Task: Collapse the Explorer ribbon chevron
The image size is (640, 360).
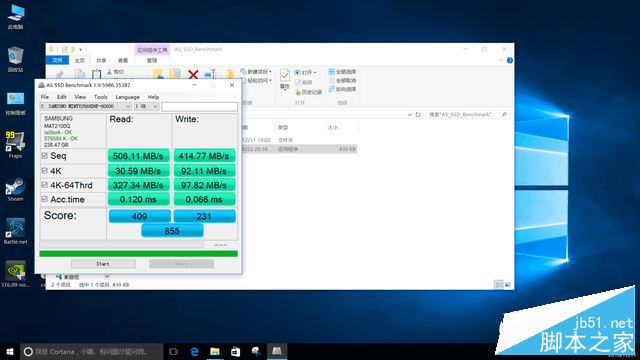Action: [x=501, y=60]
